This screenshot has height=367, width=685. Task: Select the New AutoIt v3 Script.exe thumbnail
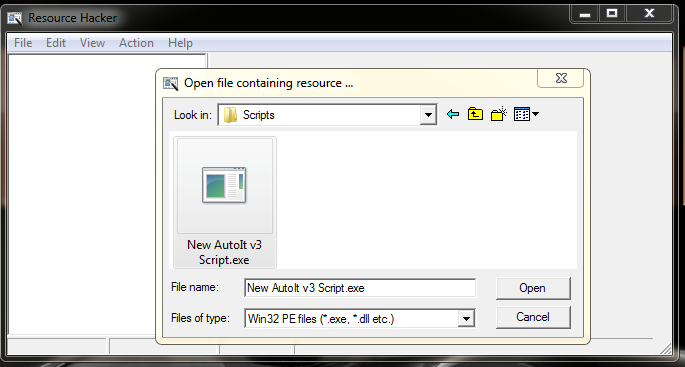225,185
